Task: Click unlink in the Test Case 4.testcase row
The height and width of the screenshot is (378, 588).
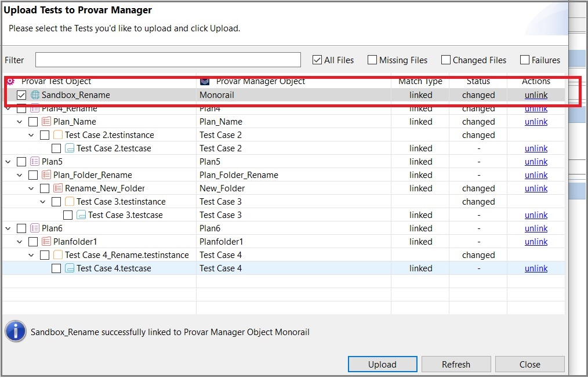Action: coord(536,268)
